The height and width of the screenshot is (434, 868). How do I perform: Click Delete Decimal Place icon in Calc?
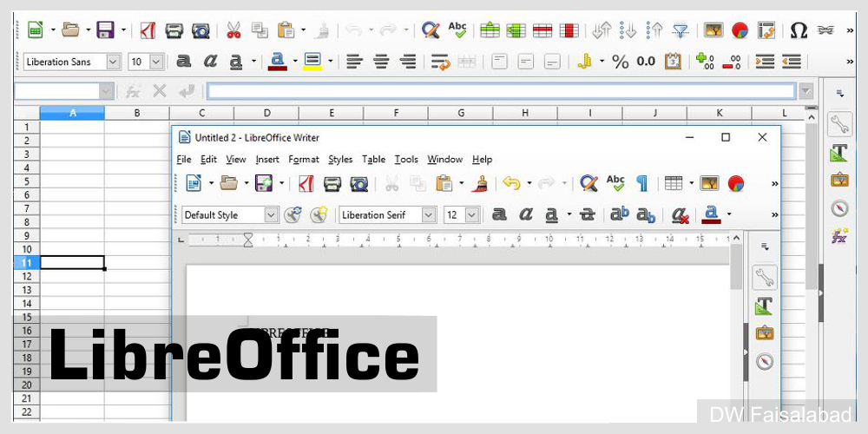tap(732, 62)
